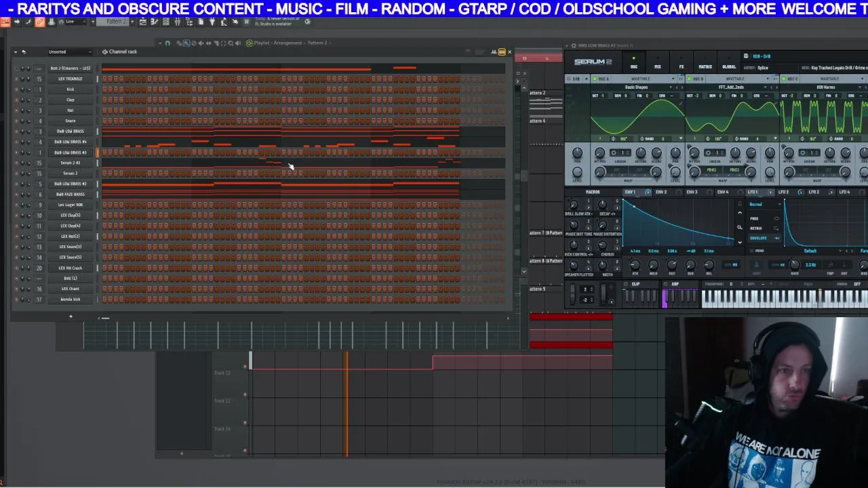The image size is (868, 488).
Task: Mute the Kick channel
Action: [x=17, y=89]
